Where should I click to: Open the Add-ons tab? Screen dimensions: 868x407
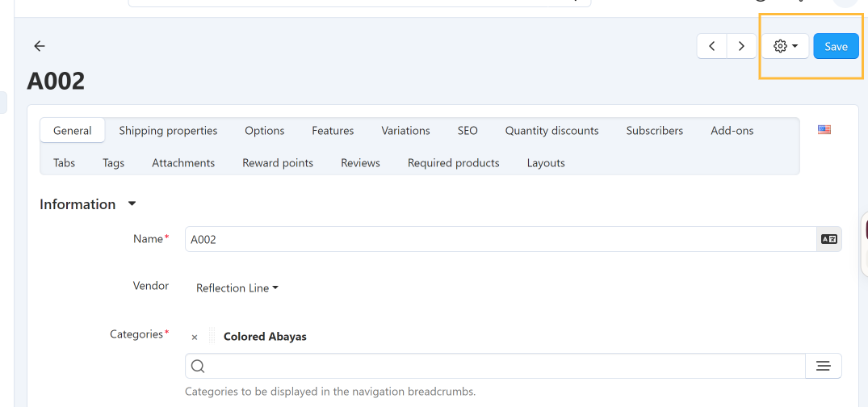tap(732, 131)
